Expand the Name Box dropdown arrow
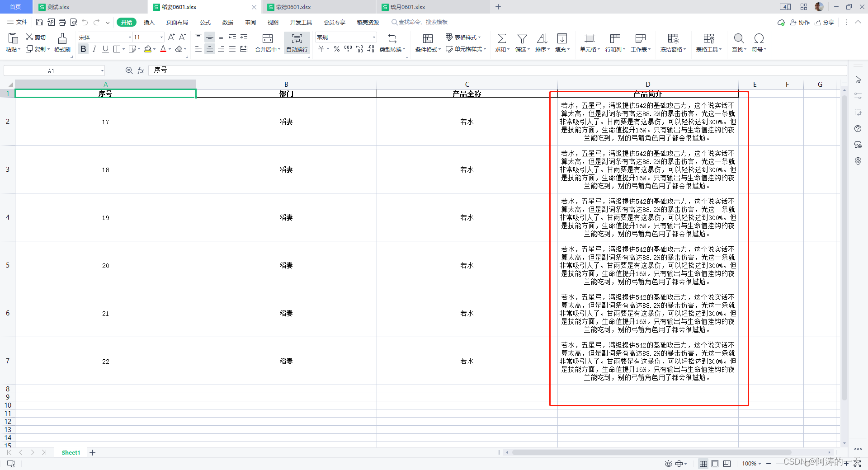This screenshot has height=470, width=868. pos(102,70)
